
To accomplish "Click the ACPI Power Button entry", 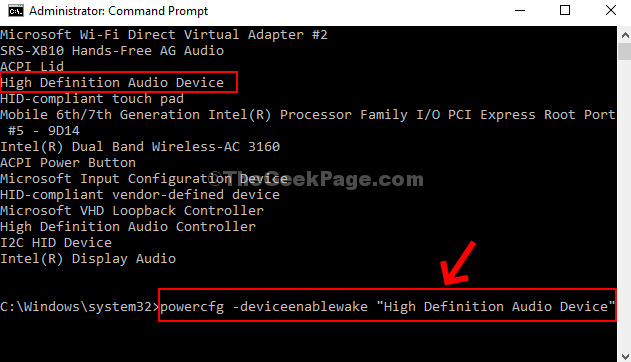I will click(x=68, y=162).
